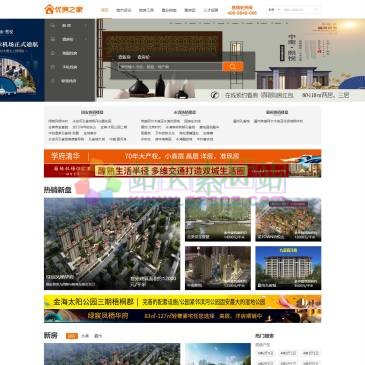Click the topmost icon in the dark sidebar menu

coord(52,25)
